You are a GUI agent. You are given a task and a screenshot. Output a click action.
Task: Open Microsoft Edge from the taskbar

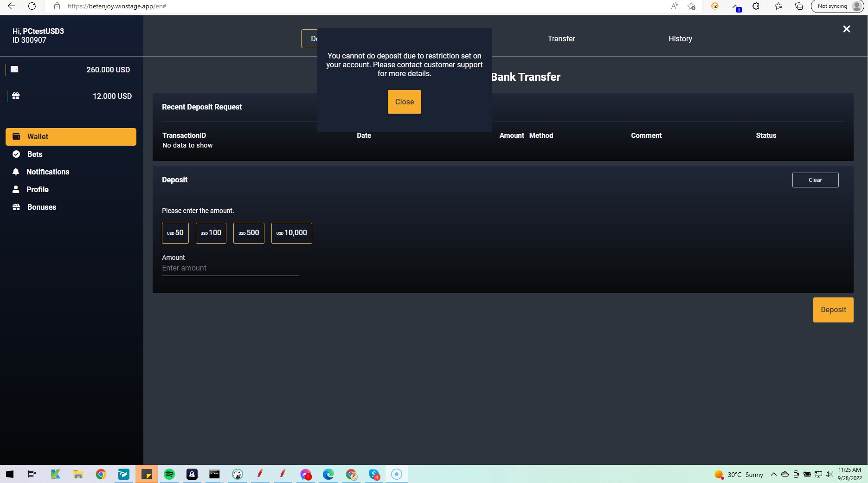[x=329, y=474]
